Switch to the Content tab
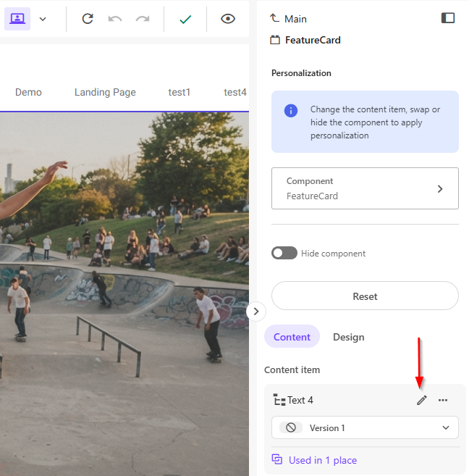Image resolution: width=469 pixels, height=476 pixels. (292, 337)
